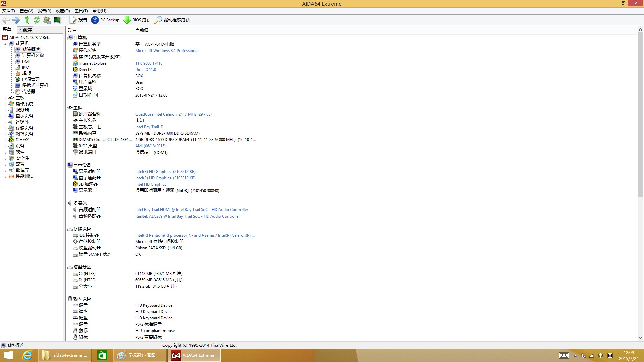Open the user management toolbar icon
Viewport: 644px width, 362px height.
coord(47,20)
